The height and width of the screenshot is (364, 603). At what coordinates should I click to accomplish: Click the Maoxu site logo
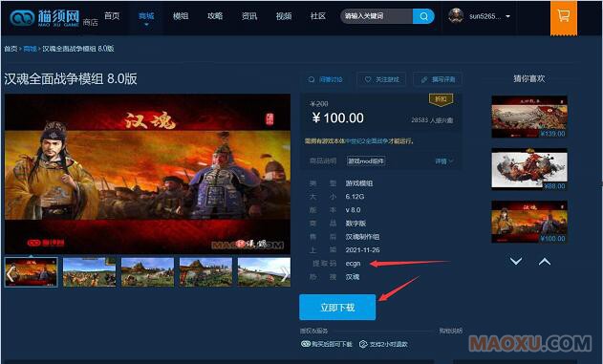(45, 17)
